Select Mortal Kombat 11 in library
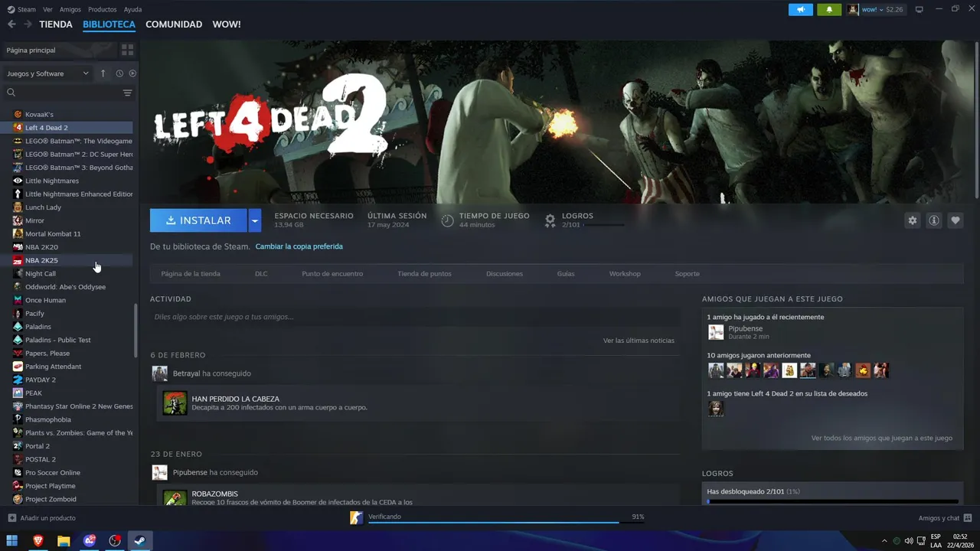 coord(67,233)
